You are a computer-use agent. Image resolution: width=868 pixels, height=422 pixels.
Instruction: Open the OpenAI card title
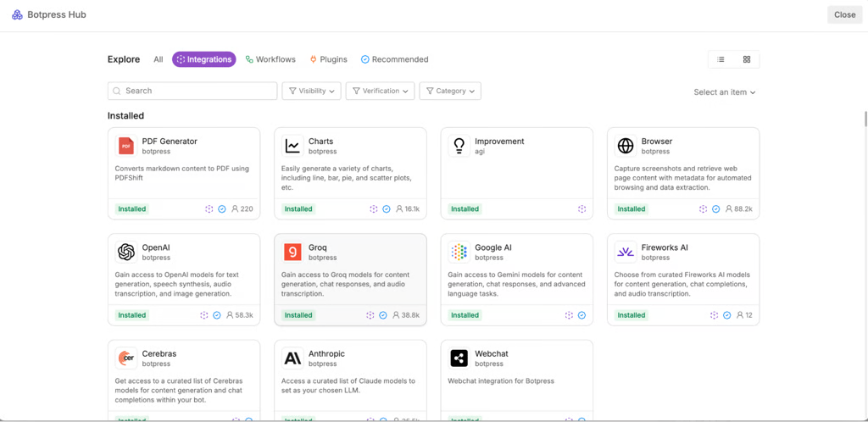[x=158, y=247]
